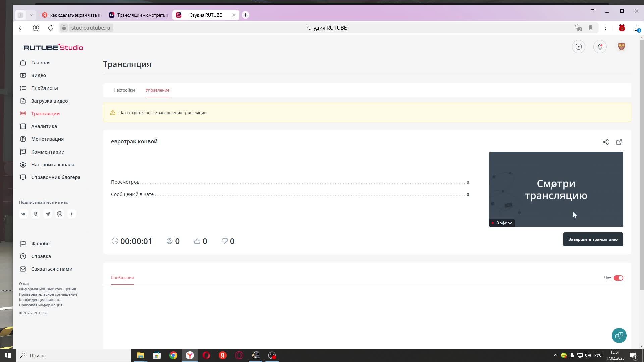The height and width of the screenshot is (362, 644).
Task: Bookmark the page with the bookmark icon
Action: [x=591, y=28]
